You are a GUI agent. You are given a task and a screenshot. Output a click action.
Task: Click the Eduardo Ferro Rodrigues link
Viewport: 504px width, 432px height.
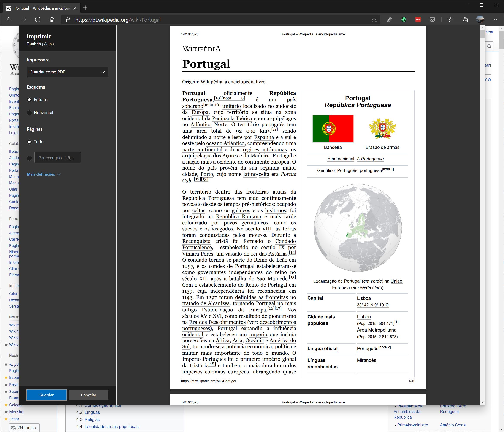click(x=453, y=409)
